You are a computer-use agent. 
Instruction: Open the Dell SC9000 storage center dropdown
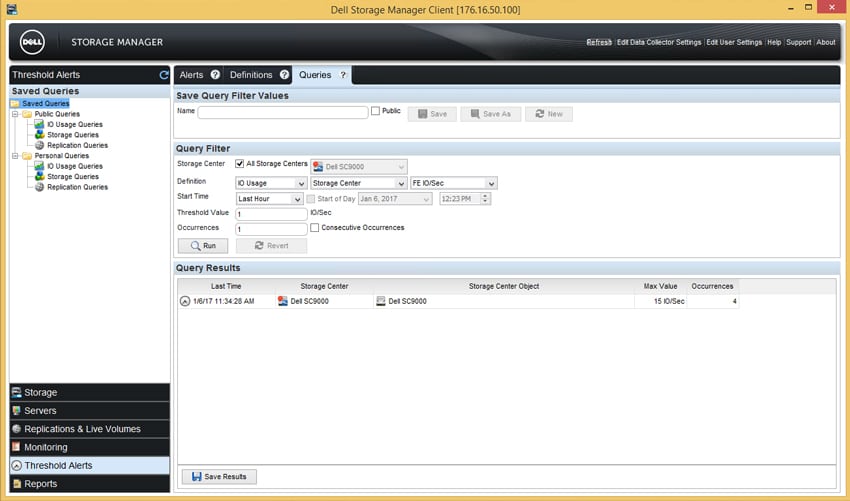[x=359, y=167]
